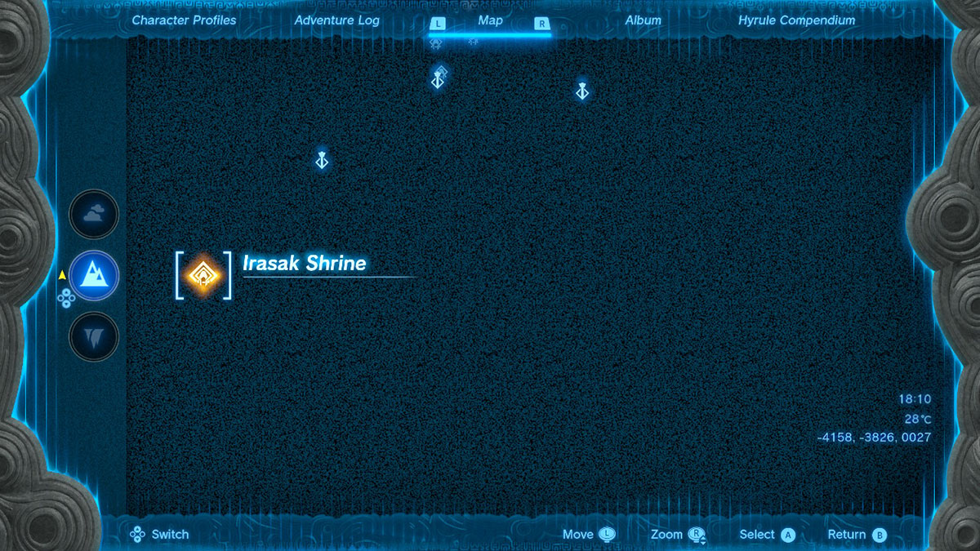Click the Irasak Shrine name label
The width and height of the screenshot is (980, 551).
[305, 264]
